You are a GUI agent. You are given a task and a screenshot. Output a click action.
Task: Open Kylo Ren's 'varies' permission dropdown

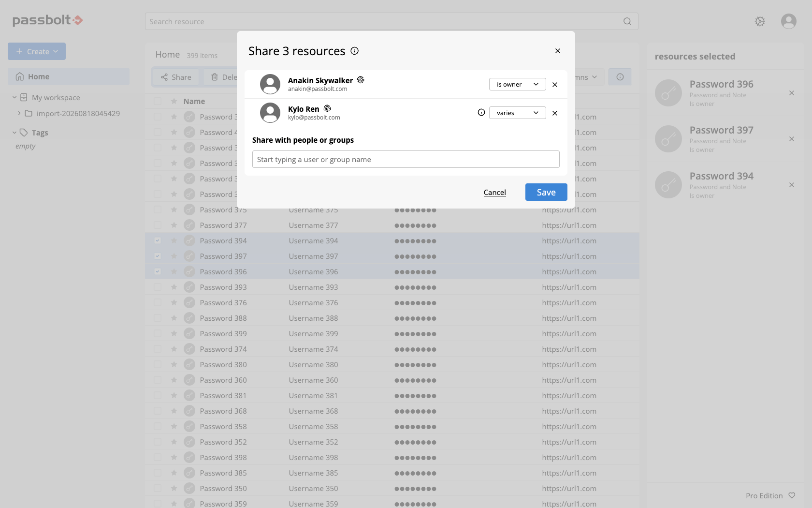[517, 113]
